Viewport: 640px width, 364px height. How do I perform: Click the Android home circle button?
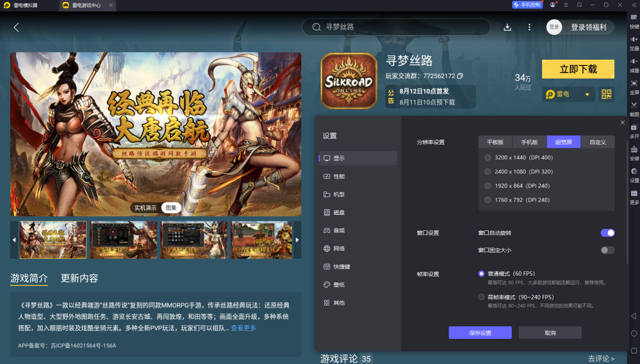[x=634, y=333]
